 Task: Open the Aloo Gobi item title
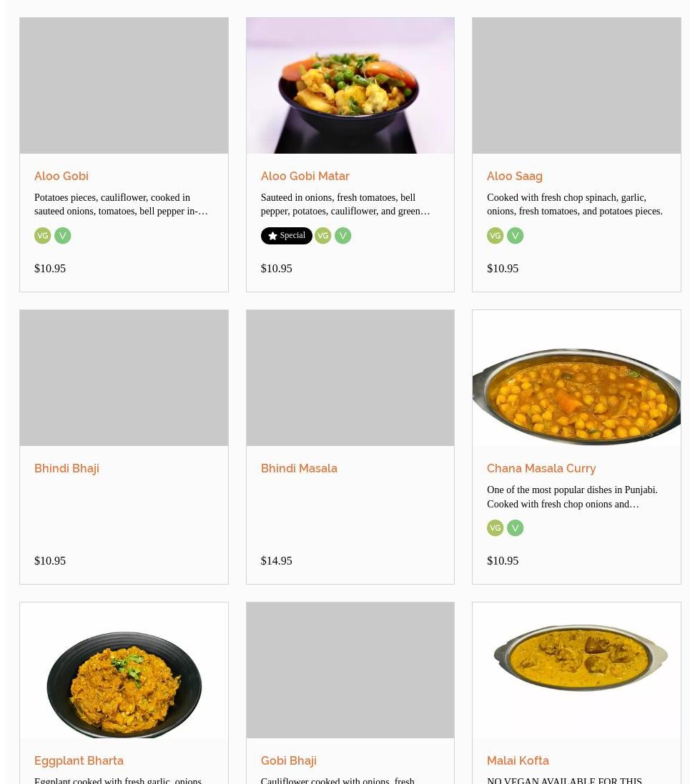pos(61,176)
